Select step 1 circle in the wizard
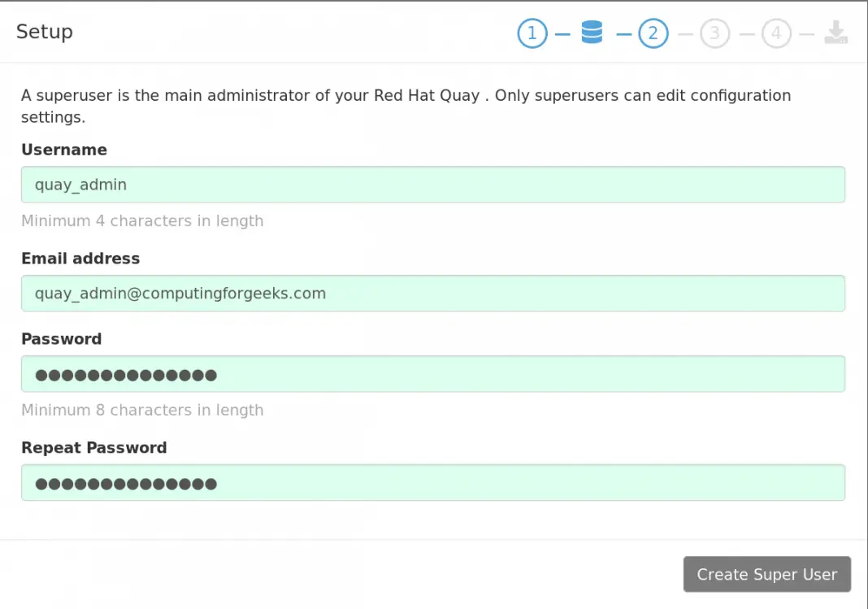The image size is (868, 609). tap(532, 33)
